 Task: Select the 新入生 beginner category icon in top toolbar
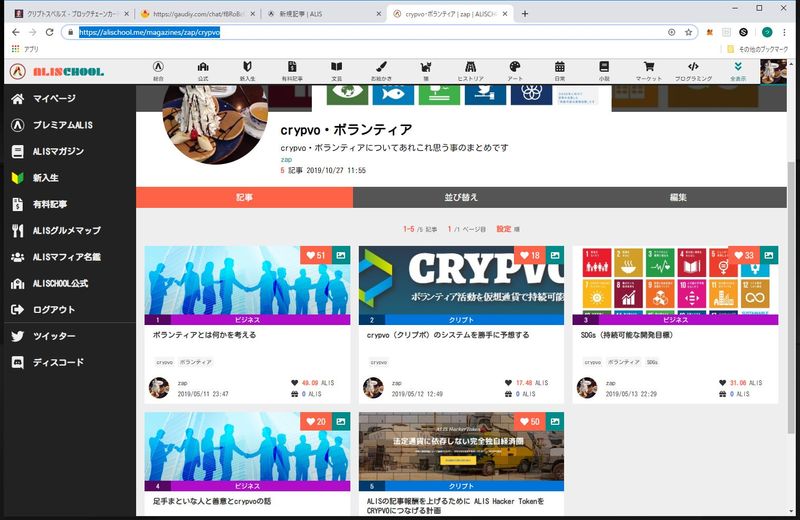[247, 71]
